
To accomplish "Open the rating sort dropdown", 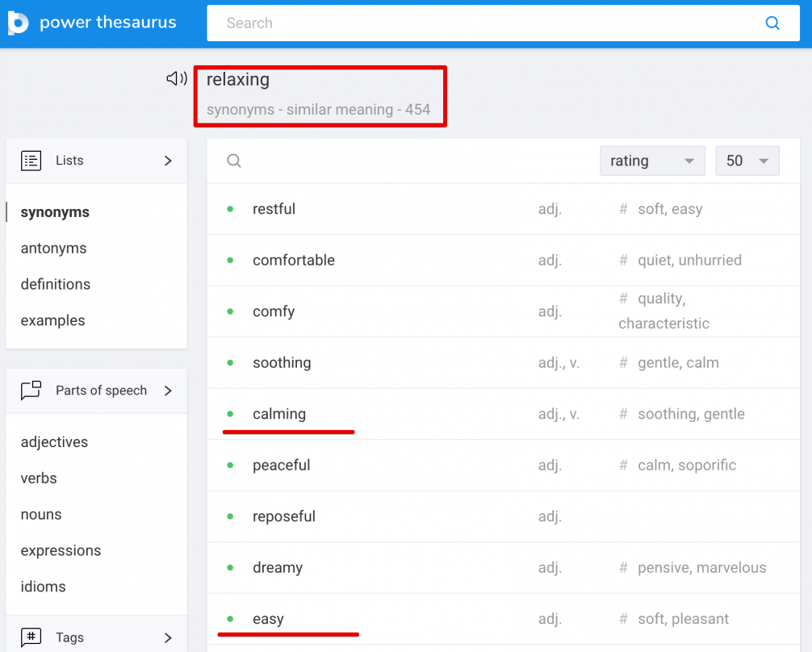I will pos(652,161).
